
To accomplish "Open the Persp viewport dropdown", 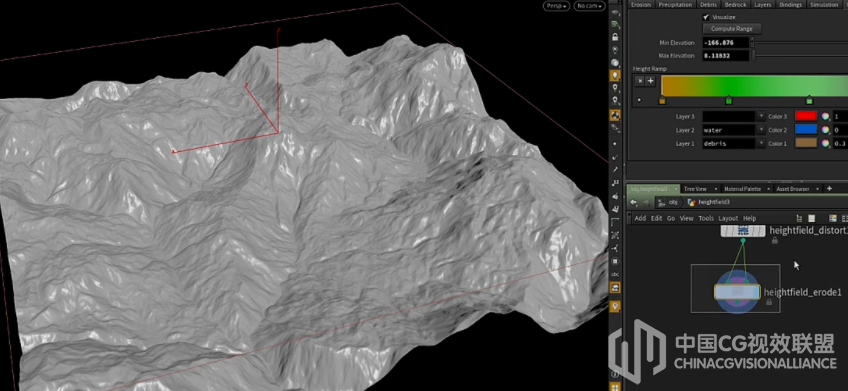I will click(x=556, y=6).
